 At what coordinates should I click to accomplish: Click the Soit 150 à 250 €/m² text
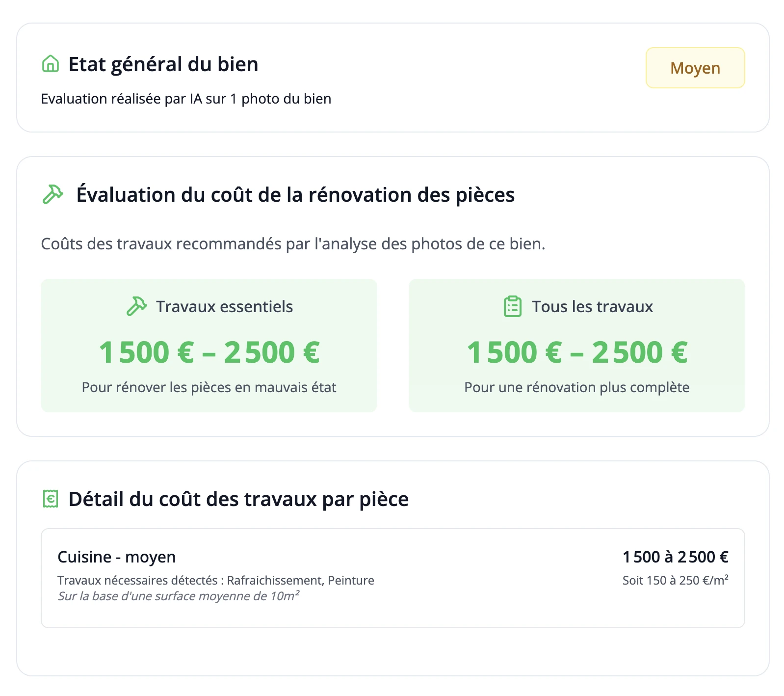click(675, 580)
